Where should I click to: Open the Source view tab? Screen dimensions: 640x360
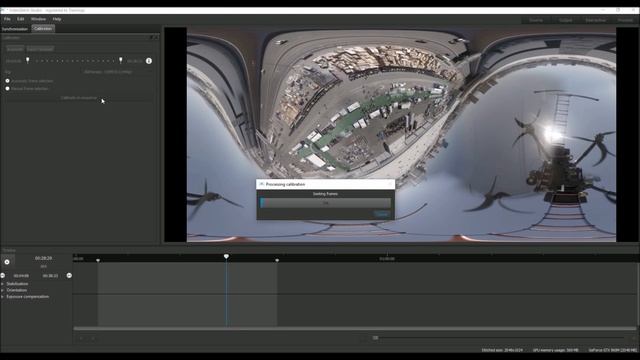[536, 20]
